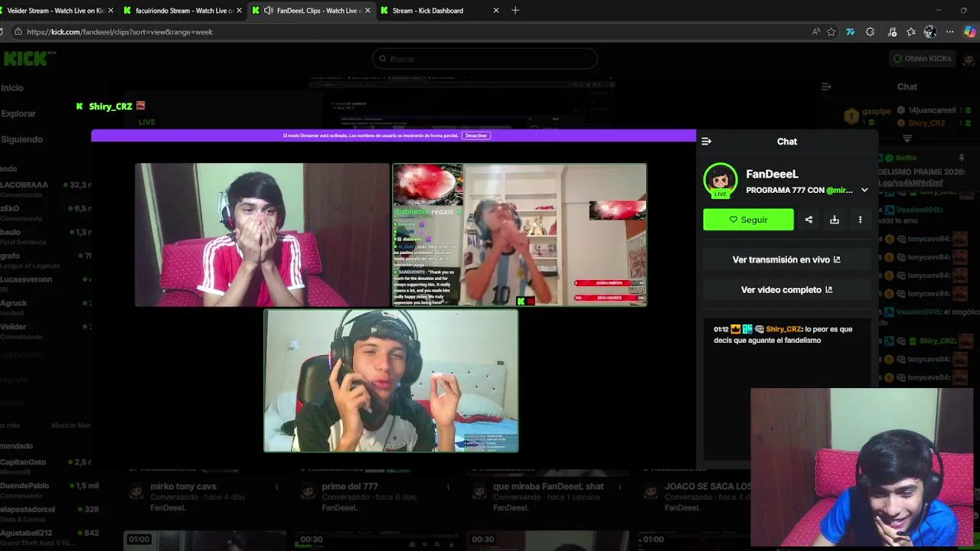Viewport: 980px width, 551px height.
Task: Open DuendePablo recommended channel
Action: point(49,490)
